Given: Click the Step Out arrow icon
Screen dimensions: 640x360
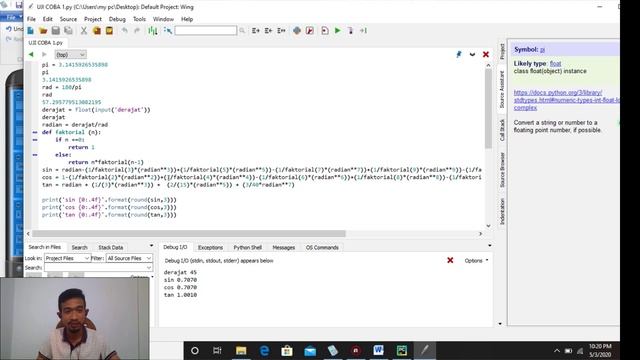Looking at the screenshot, I should pyautogui.click(x=363, y=31).
